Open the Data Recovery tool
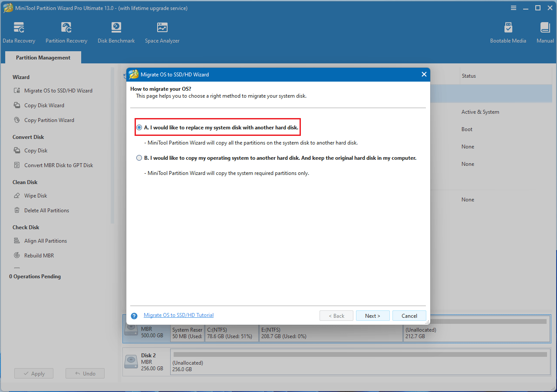 click(19, 31)
